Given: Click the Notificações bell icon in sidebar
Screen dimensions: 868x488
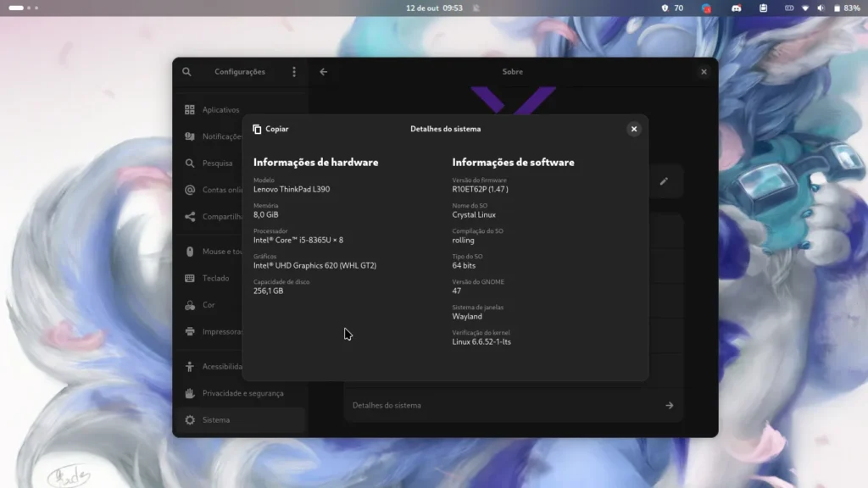Looking at the screenshot, I should pyautogui.click(x=190, y=136).
